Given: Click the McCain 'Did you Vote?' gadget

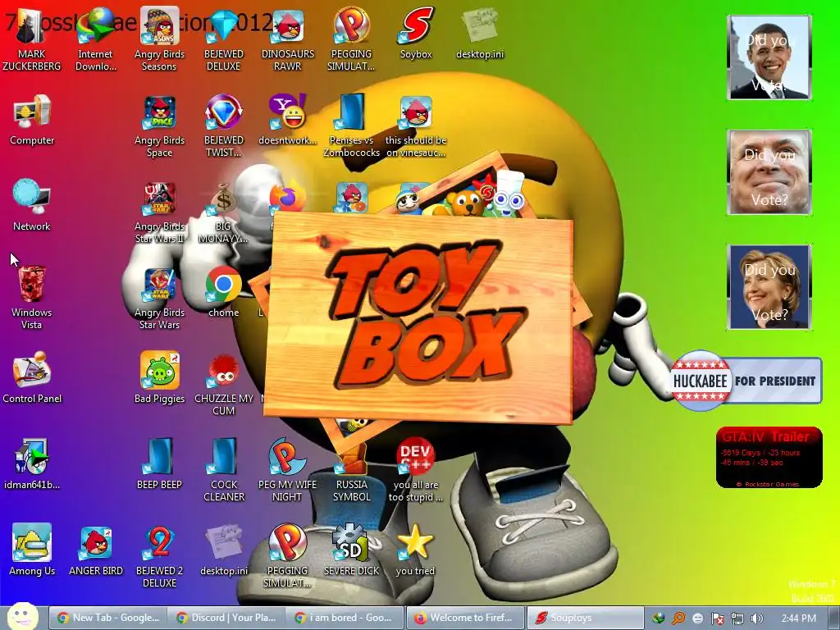Looking at the screenshot, I should 769,172.
